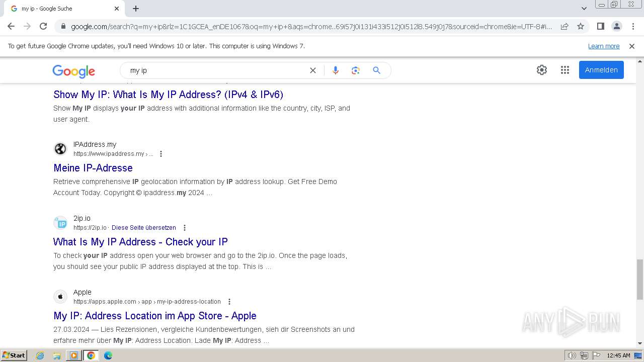Screen dimensions: 644x362
Task: Open the tab search dropdown arrow
Action: (x=584, y=9)
